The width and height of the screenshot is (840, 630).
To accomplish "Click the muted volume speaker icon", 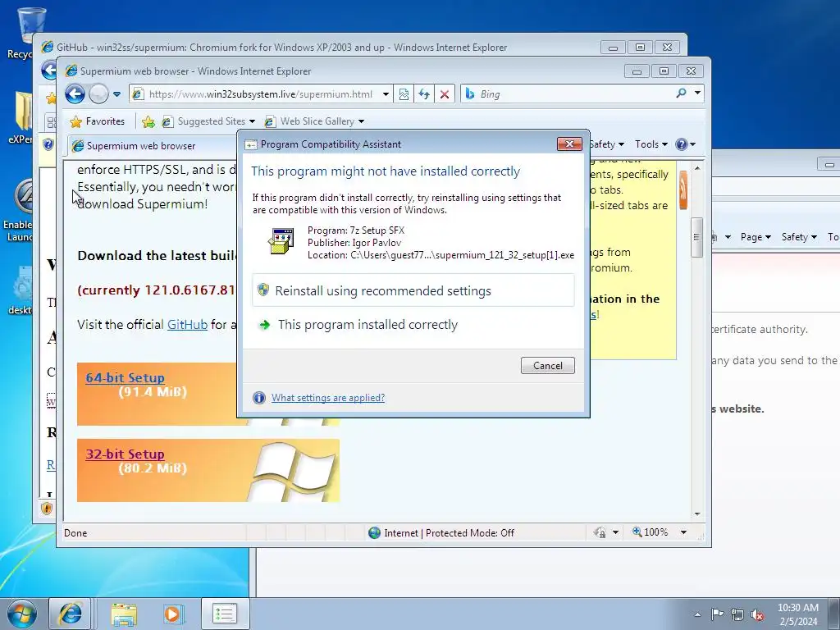I will [757, 614].
